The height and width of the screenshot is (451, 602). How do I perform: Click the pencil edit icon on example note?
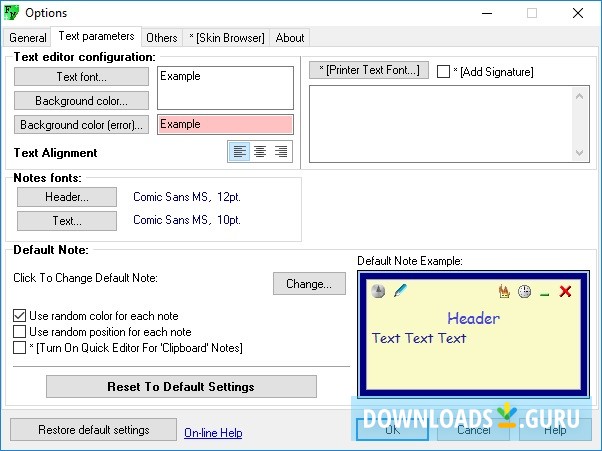[400, 291]
